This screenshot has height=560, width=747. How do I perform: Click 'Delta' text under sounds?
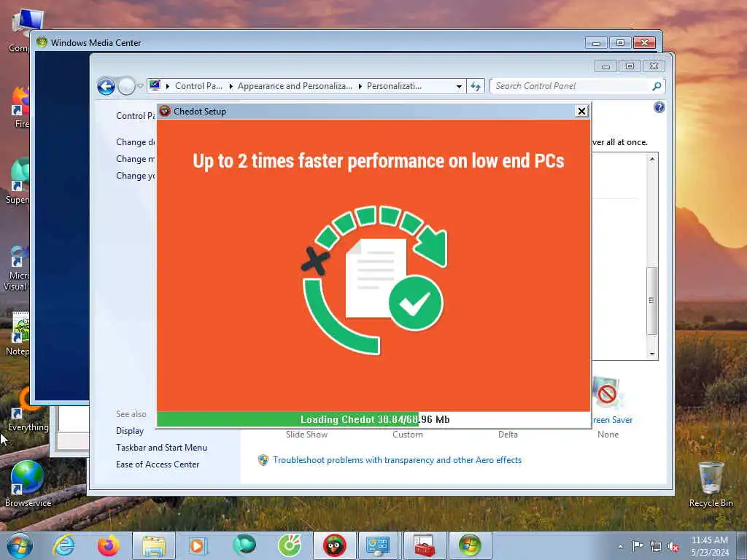point(508,435)
